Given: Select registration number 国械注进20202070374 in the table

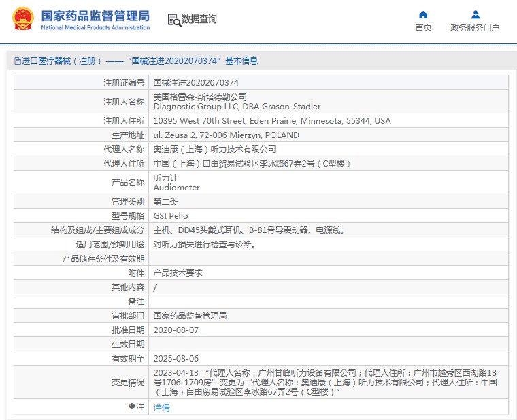Looking at the screenshot, I should click(x=196, y=83).
